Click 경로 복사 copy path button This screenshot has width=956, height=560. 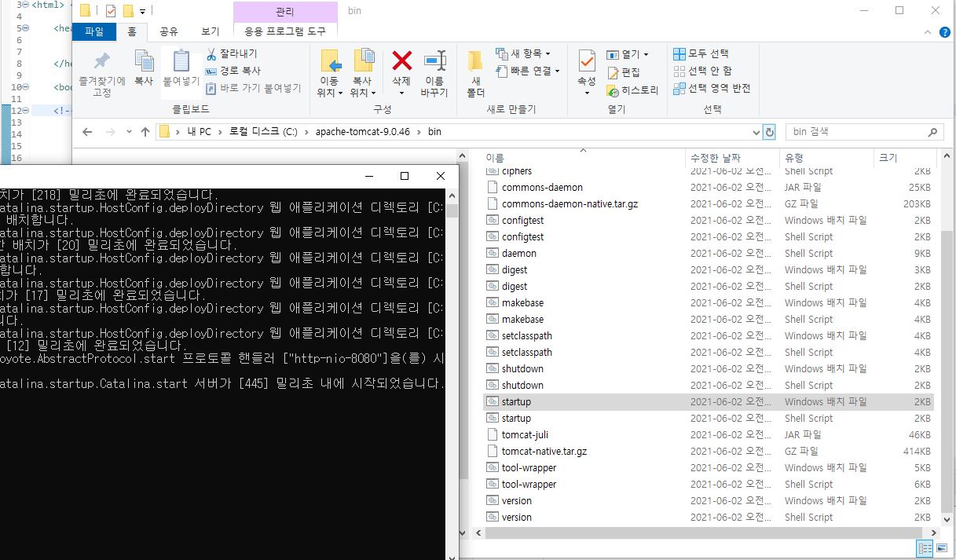click(x=233, y=71)
